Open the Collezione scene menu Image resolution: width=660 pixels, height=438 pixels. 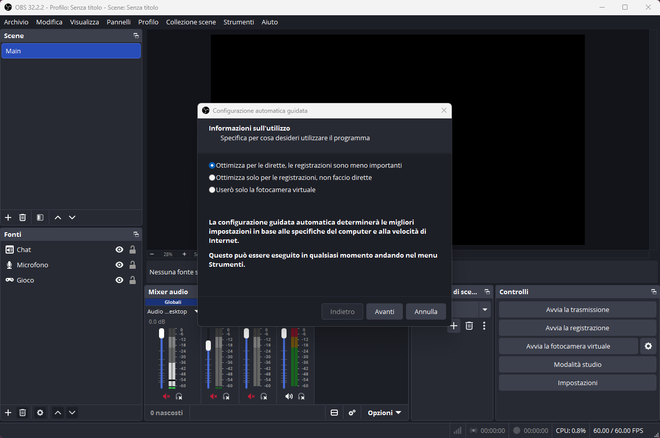(x=191, y=22)
